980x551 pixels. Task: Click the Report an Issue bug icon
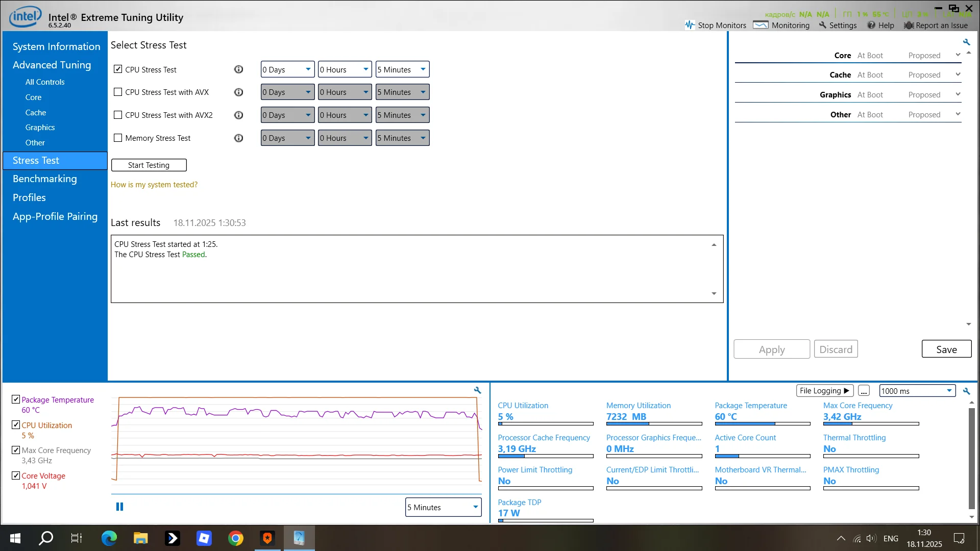[909, 25]
